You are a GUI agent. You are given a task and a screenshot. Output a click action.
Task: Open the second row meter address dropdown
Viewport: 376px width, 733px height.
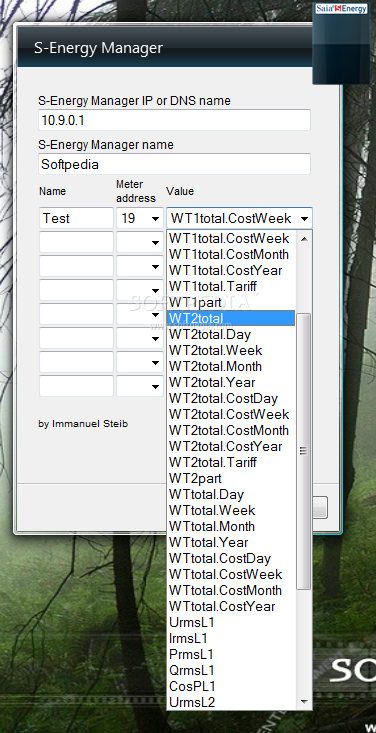click(x=139, y=242)
